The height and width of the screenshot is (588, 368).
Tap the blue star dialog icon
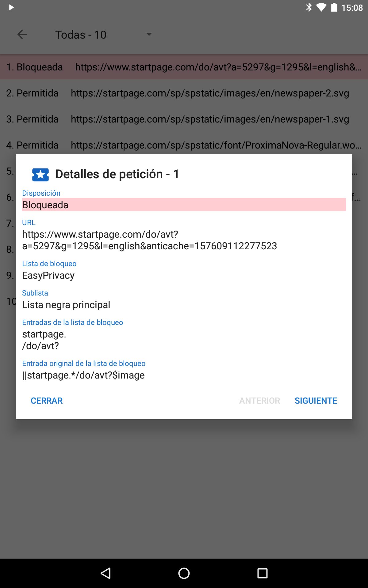coord(40,175)
